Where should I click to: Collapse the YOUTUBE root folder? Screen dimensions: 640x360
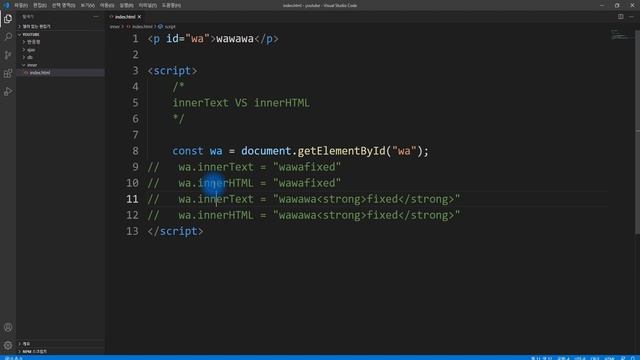(x=60, y=34)
